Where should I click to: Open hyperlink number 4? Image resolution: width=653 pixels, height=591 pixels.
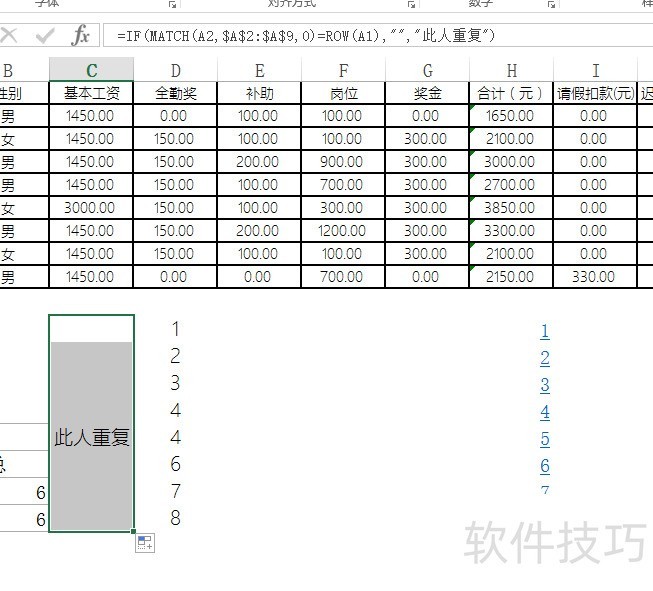coord(545,412)
